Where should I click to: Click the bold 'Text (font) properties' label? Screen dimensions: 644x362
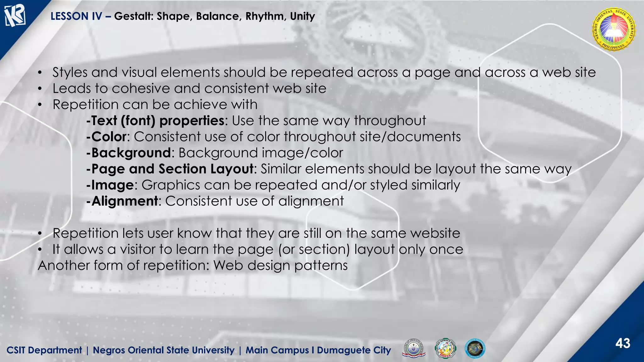pos(158,121)
